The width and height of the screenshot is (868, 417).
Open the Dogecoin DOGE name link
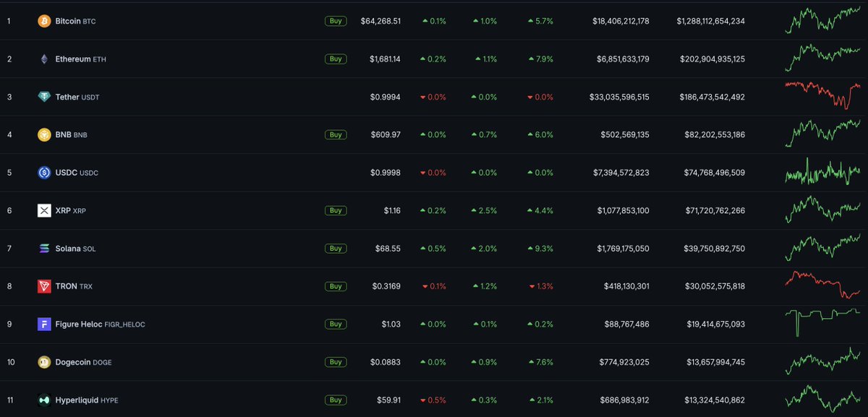pyautogui.click(x=83, y=362)
